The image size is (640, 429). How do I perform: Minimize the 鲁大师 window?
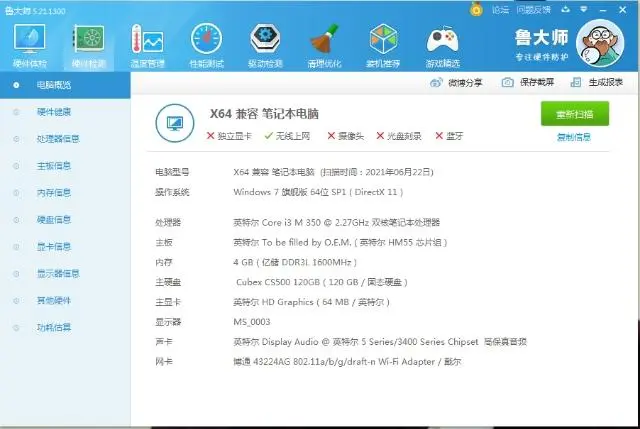point(603,10)
